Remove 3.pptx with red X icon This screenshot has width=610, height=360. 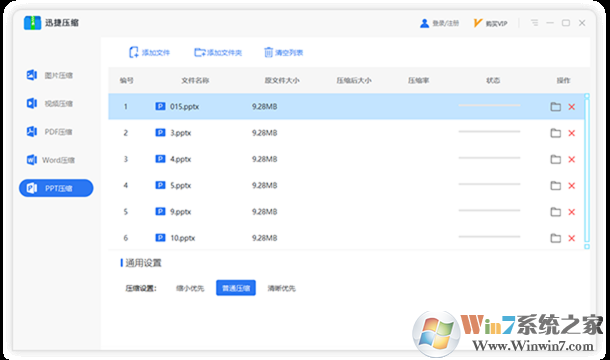pyautogui.click(x=571, y=133)
